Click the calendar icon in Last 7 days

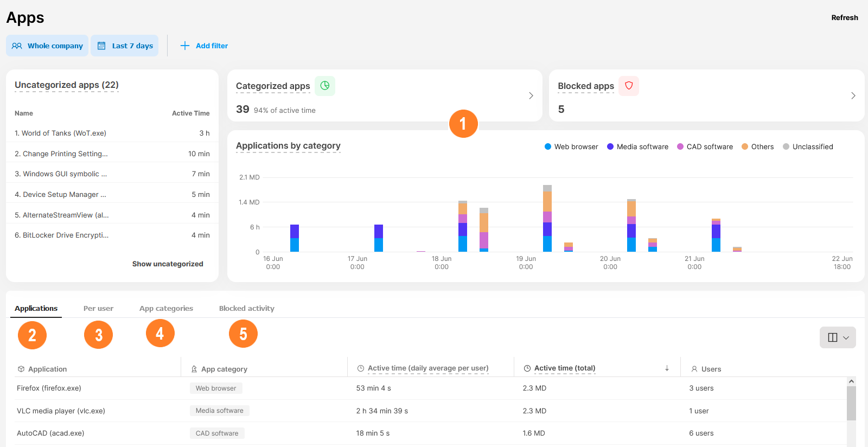101,46
